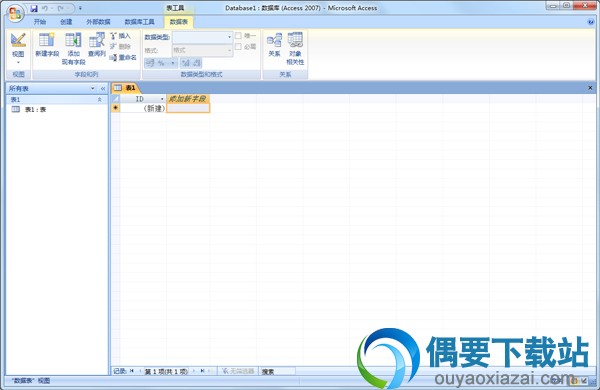The height and width of the screenshot is (390, 600).
Task: Toggle the 唯一 checkbox
Action: point(238,36)
